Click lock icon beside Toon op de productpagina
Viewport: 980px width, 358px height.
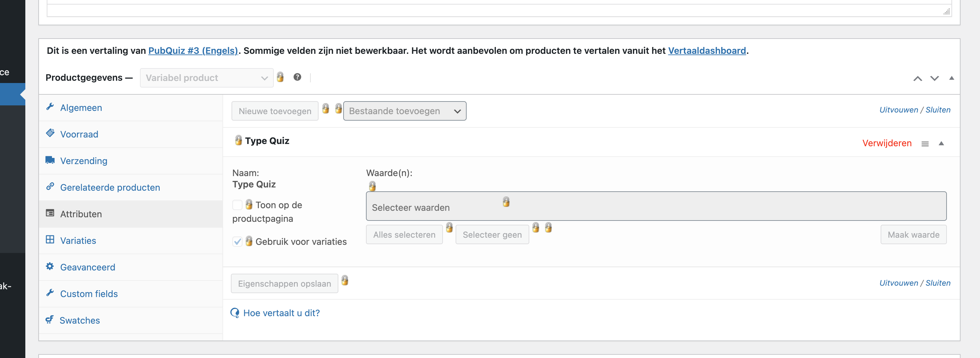click(x=249, y=205)
